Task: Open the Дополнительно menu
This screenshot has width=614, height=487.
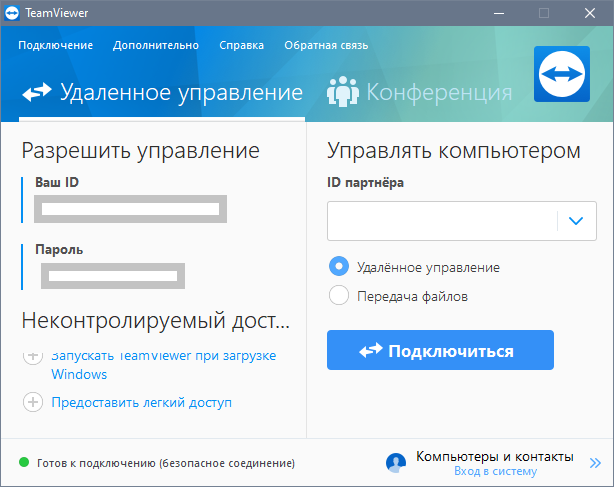Action: click(x=156, y=45)
